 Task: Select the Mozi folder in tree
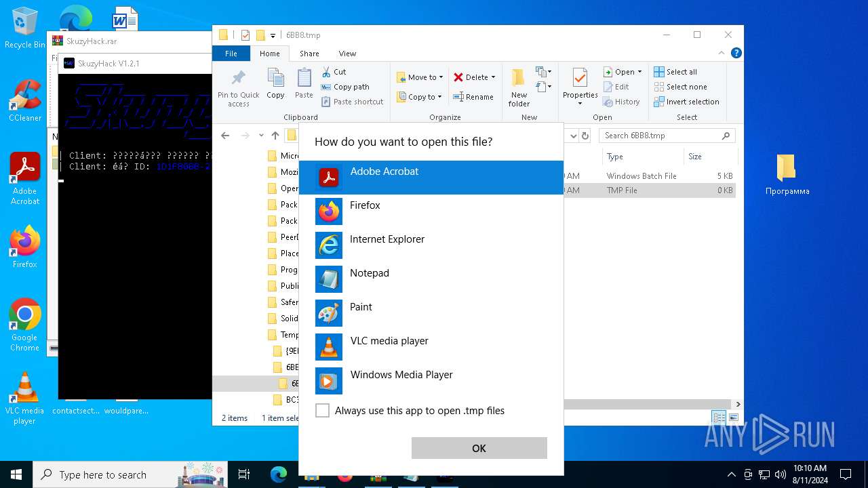pyautogui.click(x=283, y=172)
